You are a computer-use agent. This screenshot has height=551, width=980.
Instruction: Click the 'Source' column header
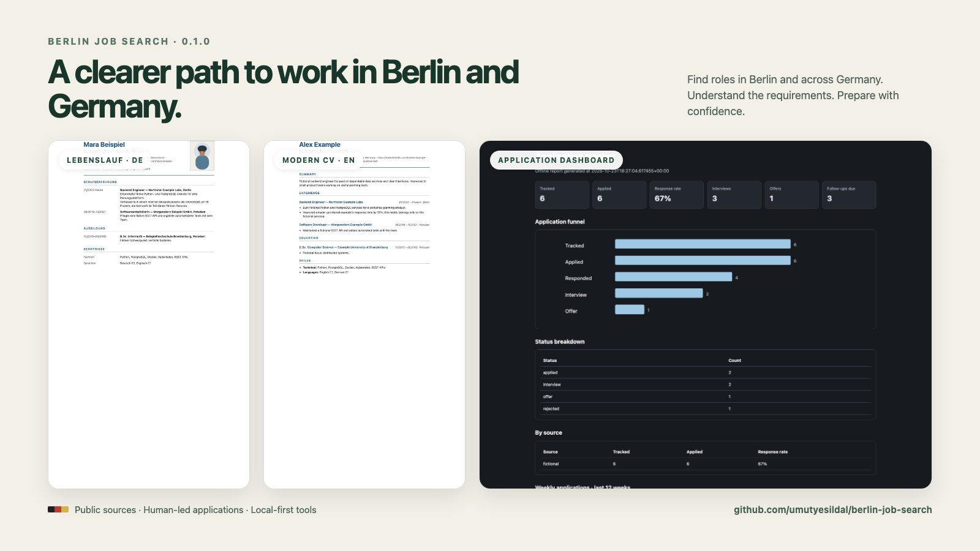coord(550,452)
